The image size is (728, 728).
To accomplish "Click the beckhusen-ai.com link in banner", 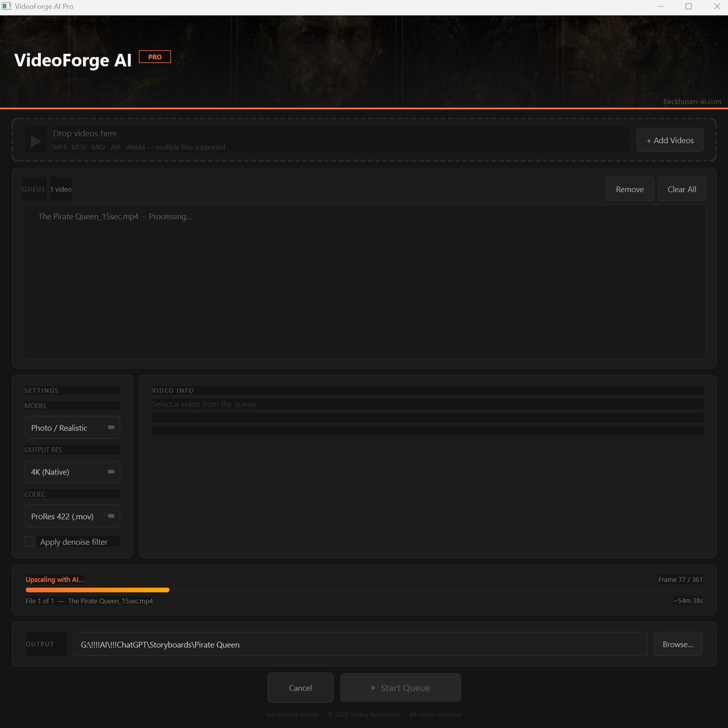I will (x=692, y=102).
